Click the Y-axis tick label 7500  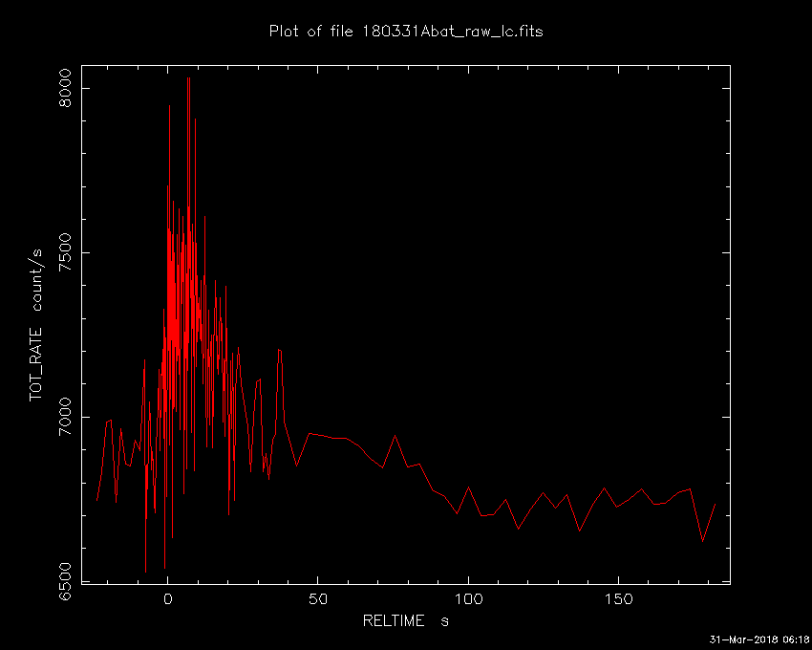(x=65, y=252)
